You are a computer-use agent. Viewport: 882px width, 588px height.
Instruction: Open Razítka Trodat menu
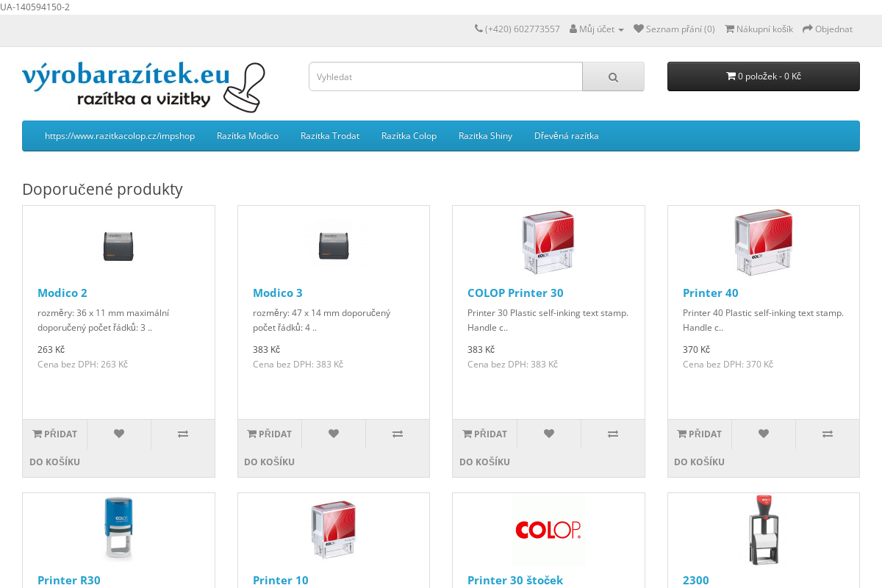pos(330,136)
